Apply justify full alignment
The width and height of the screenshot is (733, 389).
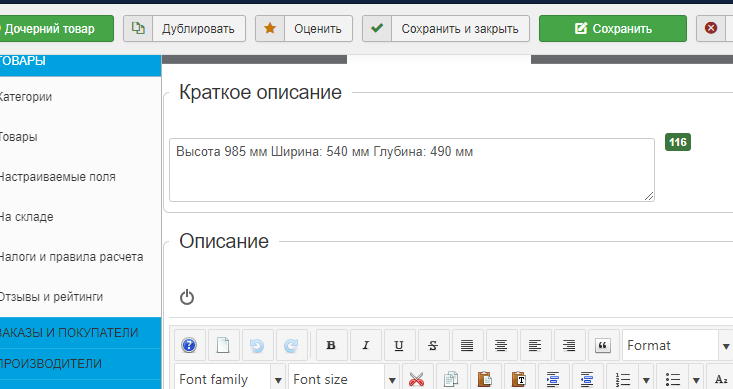[x=467, y=346]
